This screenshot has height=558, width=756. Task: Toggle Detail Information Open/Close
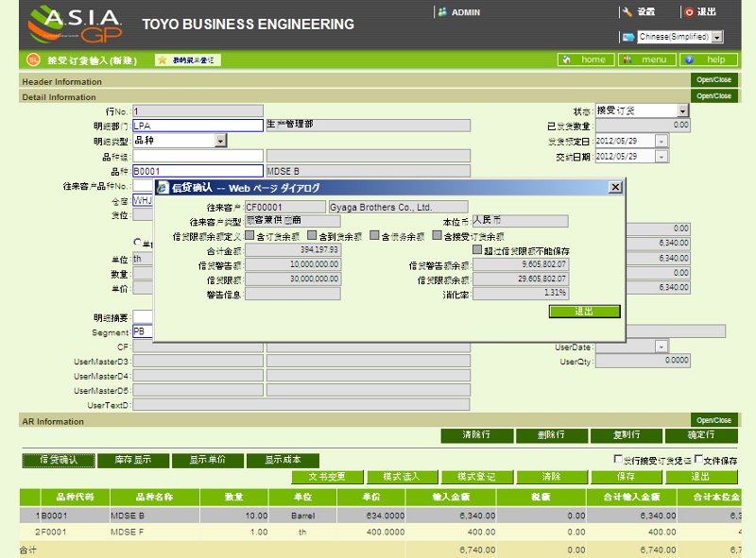[713, 96]
